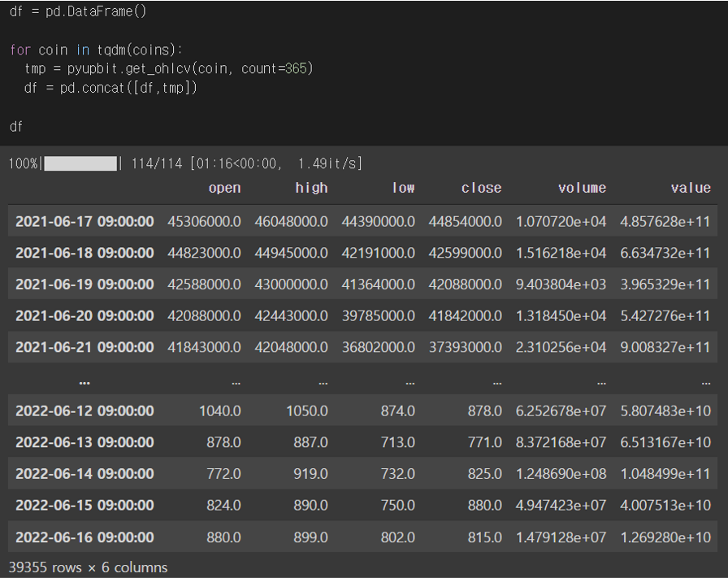Select row index 2022-06-13 09:00:00
728x578 pixels.
click(84, 442)
